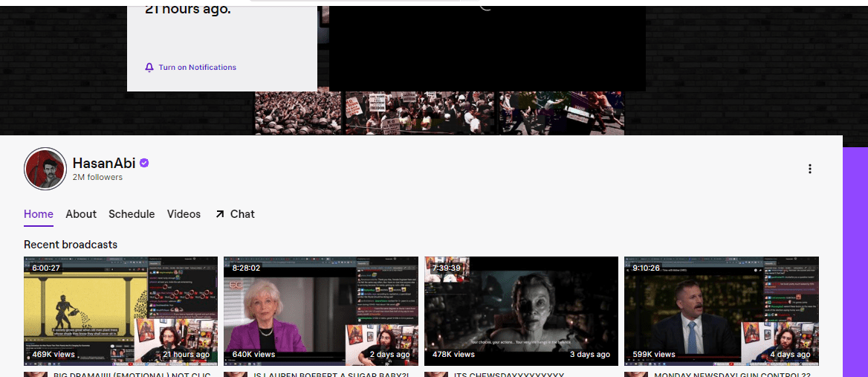Open the three-dot channel options menu
This screenshot has width=868, height=377.
pos(809,169)
